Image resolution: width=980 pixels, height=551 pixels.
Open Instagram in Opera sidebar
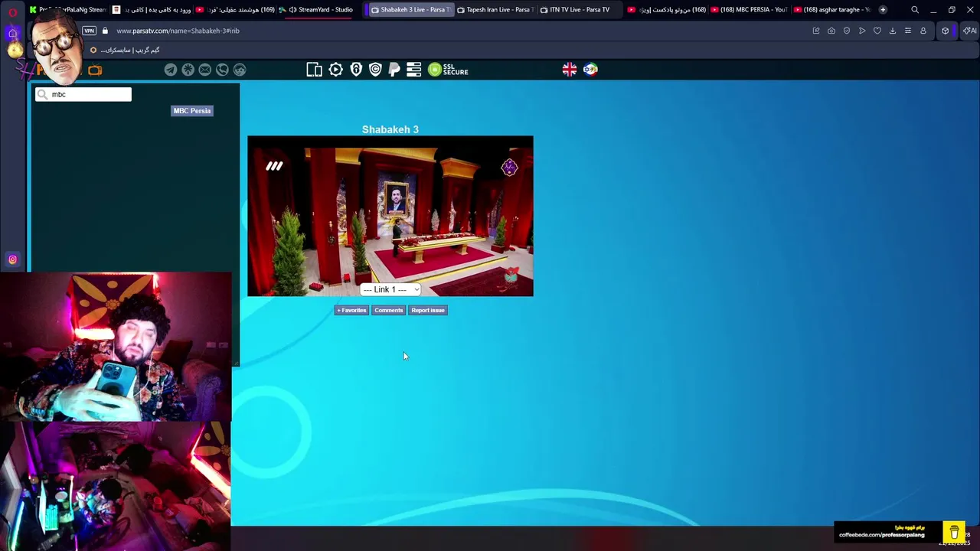point(12,259)
